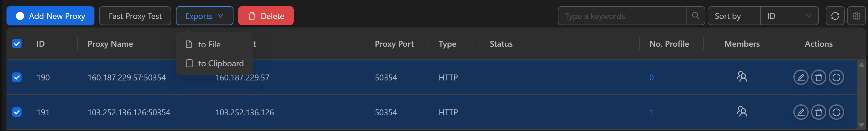Click the search magnifier icon

[695, 16]
